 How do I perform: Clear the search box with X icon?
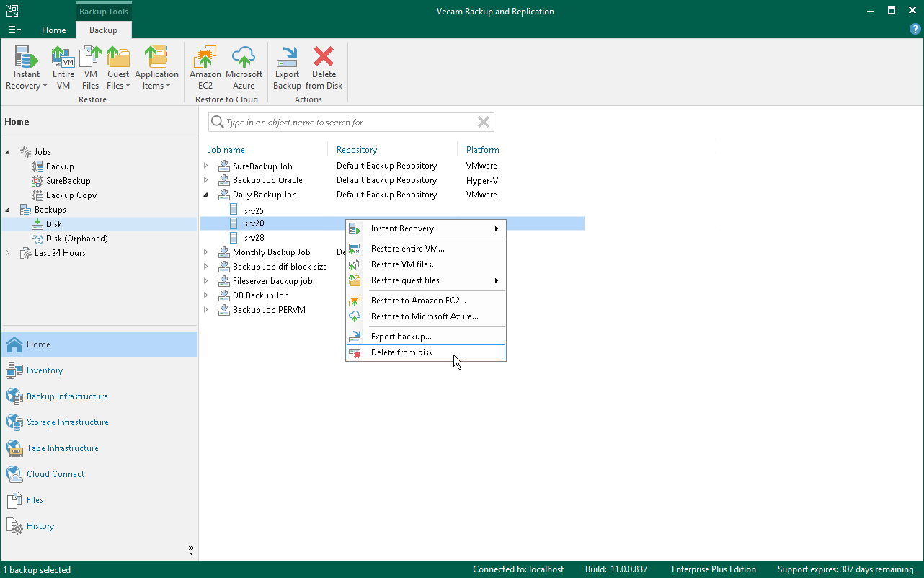[484, 123]
